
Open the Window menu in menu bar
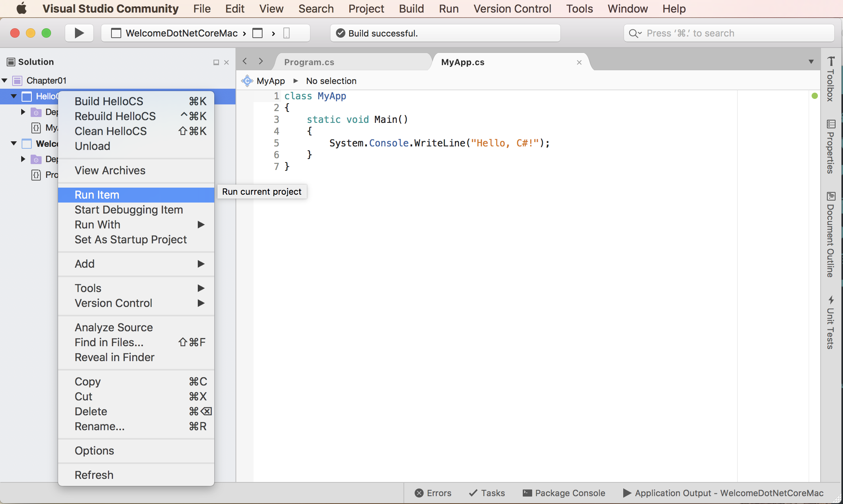click(628, 9)
